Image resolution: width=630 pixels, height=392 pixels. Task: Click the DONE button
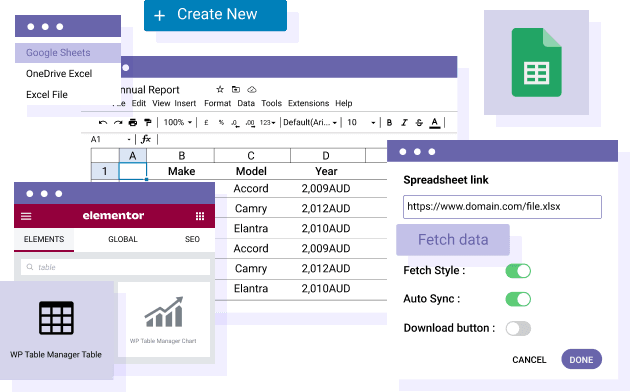(581, 359)
